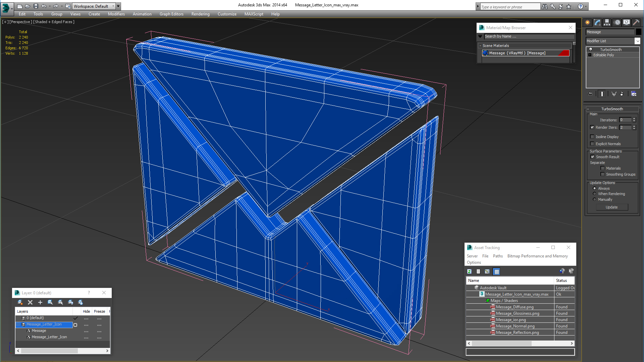The height and width of the screenshot is (362, 644).
Task: Open the Hierarchy panel tab
Action: (x=607, y=22)
